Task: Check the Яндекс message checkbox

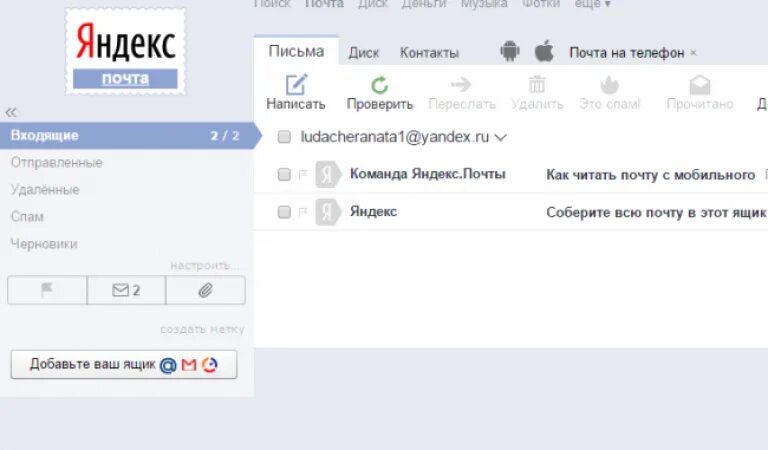Action: (x=284, y=212)
